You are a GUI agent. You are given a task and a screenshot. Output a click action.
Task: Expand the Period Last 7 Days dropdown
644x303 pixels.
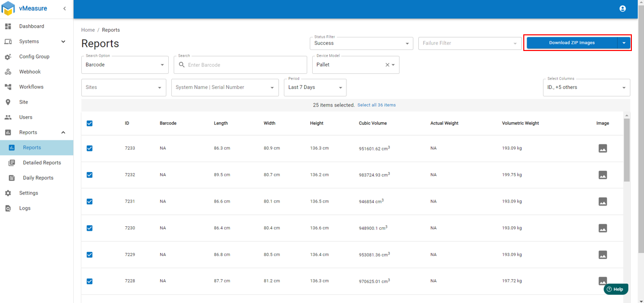(315, 87)
